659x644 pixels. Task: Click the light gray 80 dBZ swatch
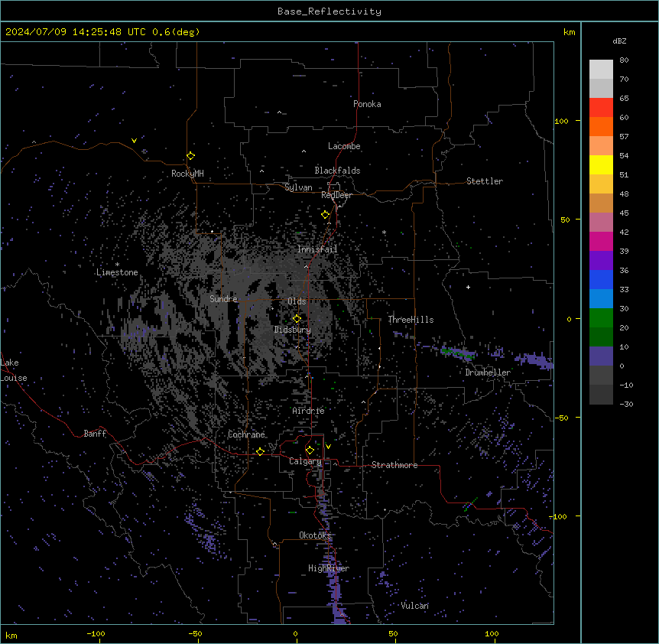pos(601,70)
